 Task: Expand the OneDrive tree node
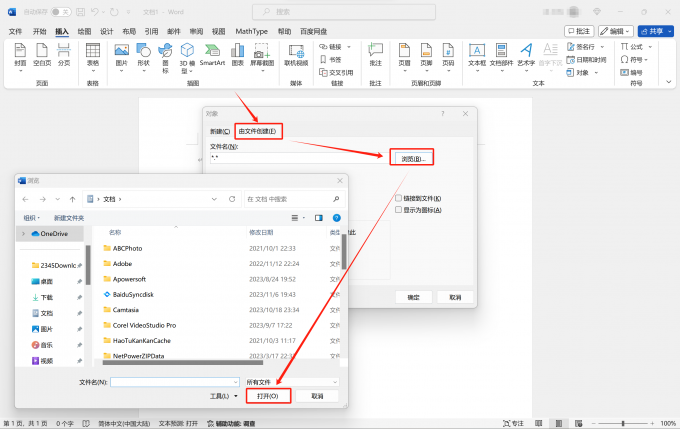click(x=24, y=233)
